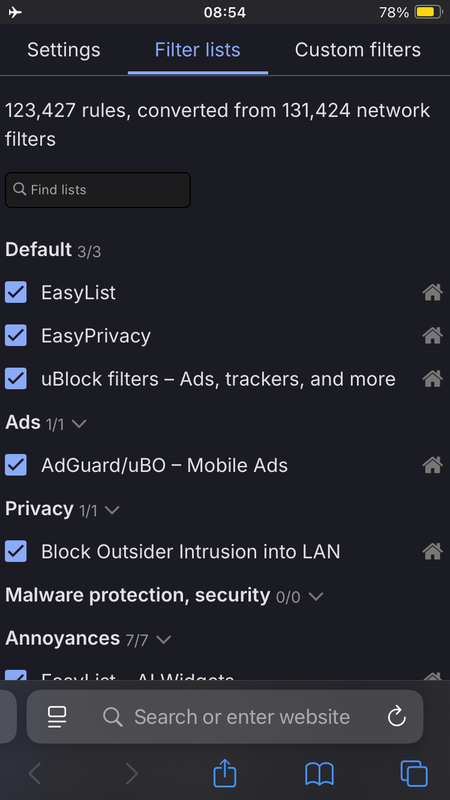Tap the Safari share icon
Screen dimensions: 450x800
(x=224, y=773)
